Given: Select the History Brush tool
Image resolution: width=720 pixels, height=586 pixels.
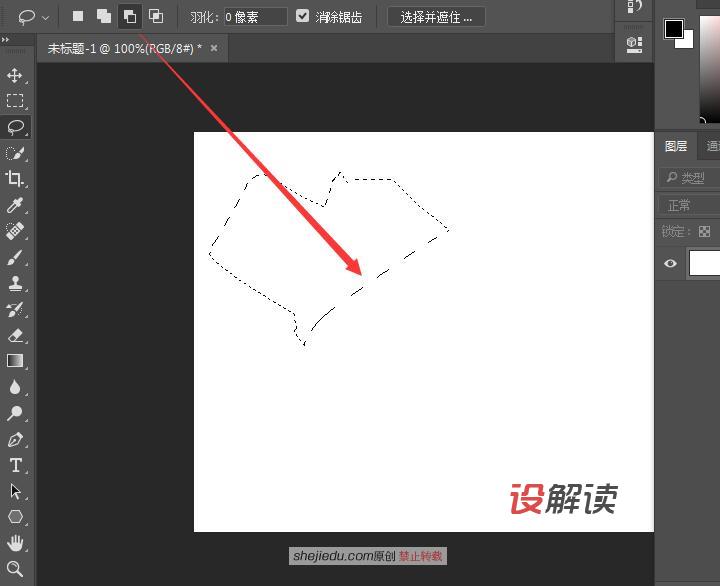Looking at the screenshot, I should pyautogui.click(x=15, y=310).
